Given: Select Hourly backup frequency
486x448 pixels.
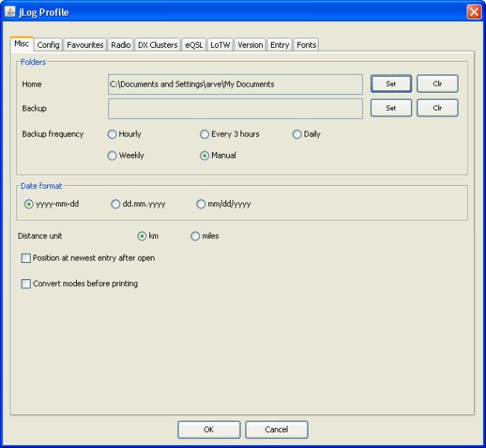Looking at the screenshot, I should (x=113, y=134).
